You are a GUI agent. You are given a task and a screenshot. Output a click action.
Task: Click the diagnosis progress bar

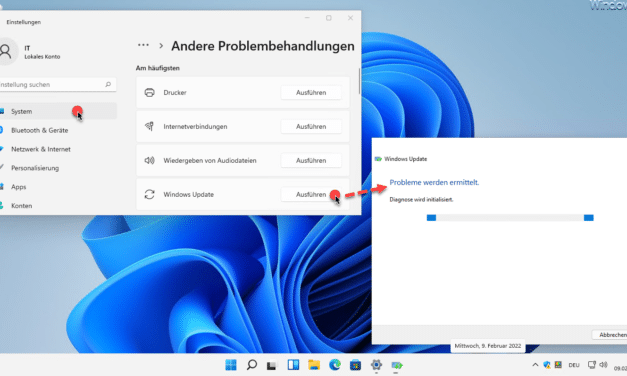510,218
